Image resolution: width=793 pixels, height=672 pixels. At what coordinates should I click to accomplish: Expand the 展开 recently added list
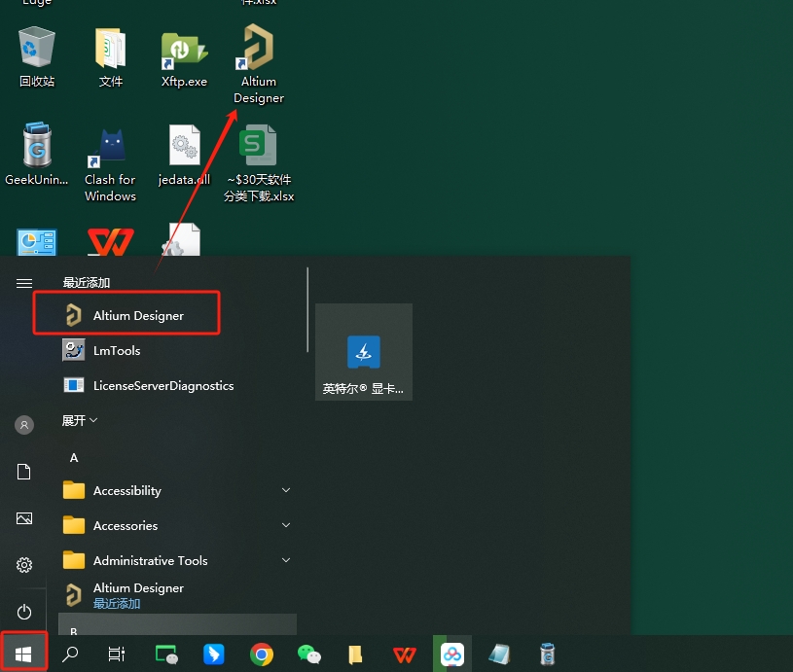click(x=80, y=420)
